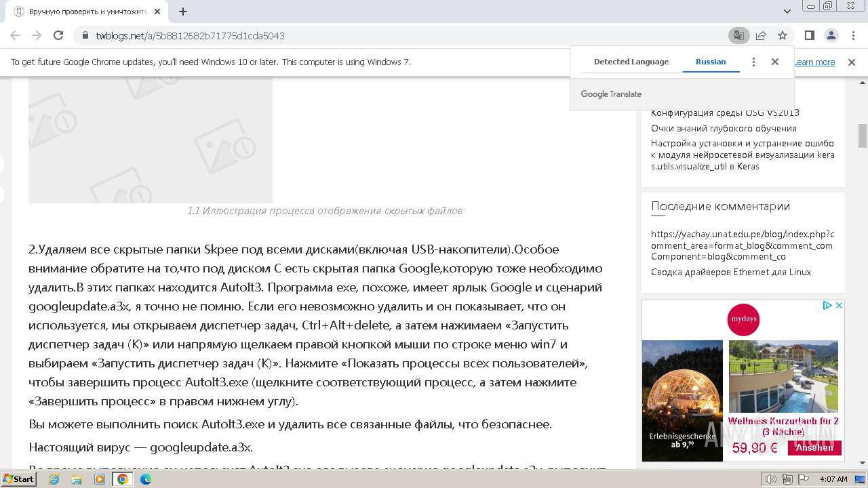Viewport: 868px width, 488px height.
Task: Open link Конфигурация среды OSG VS2013
Action: 725,113
